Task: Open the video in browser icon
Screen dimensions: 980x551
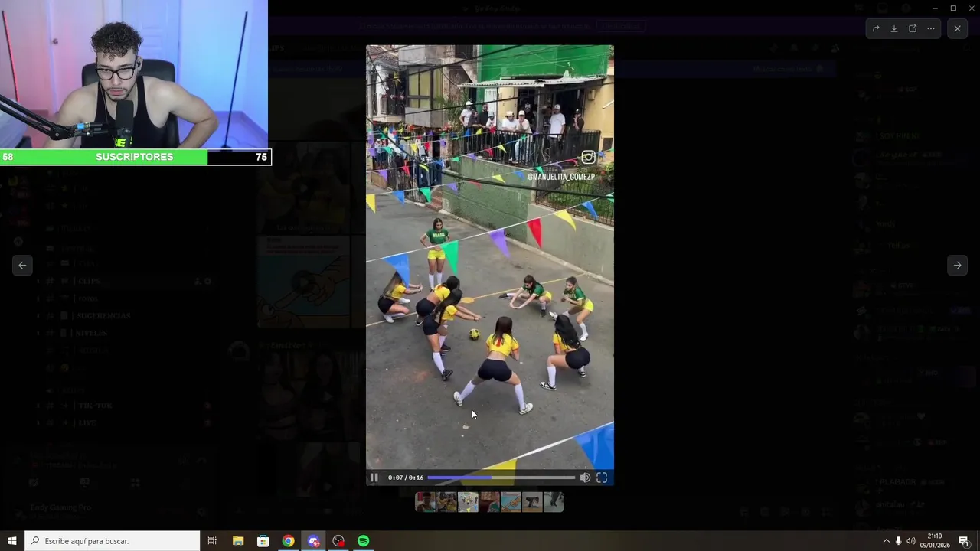Action: pos(913,28)
